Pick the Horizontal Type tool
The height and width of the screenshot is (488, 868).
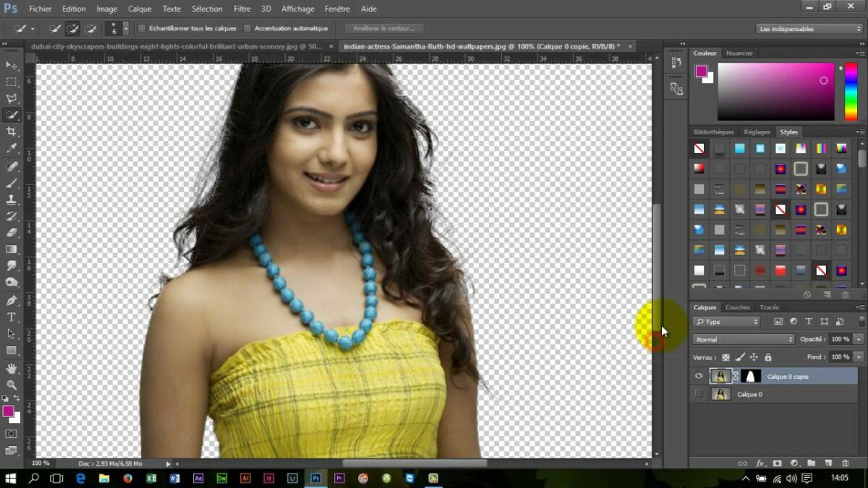(12, 317)
